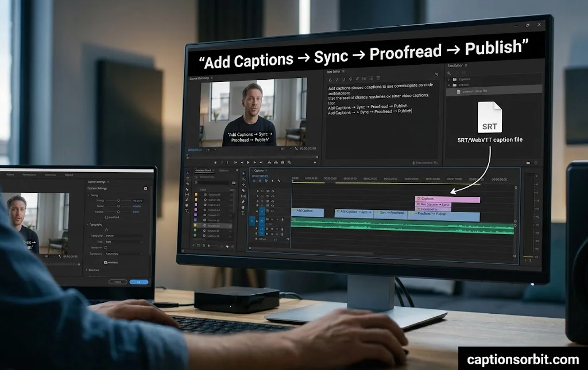Collapse the Timing section on laptop

88,195
